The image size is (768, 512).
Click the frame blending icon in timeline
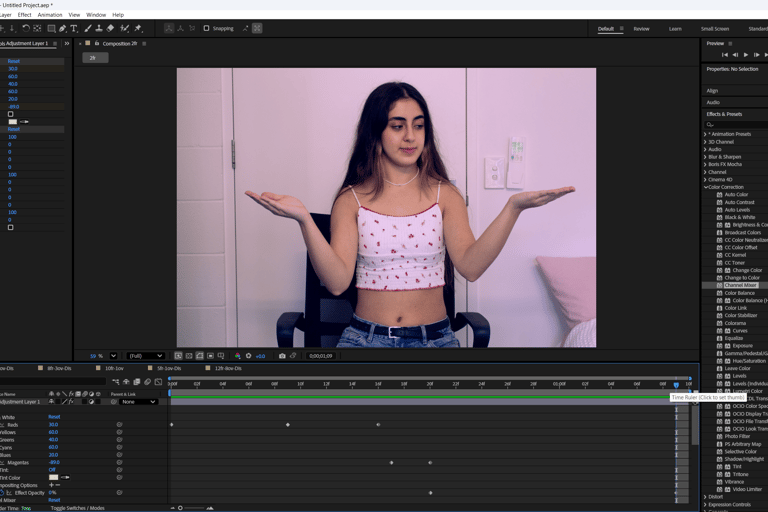(137, 382)
